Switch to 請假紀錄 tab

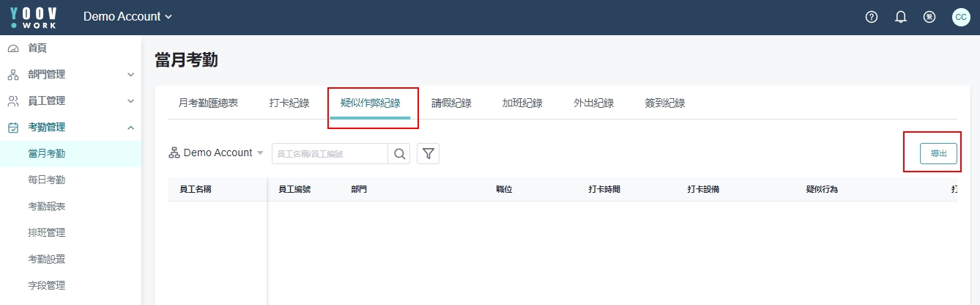point(451,103)
